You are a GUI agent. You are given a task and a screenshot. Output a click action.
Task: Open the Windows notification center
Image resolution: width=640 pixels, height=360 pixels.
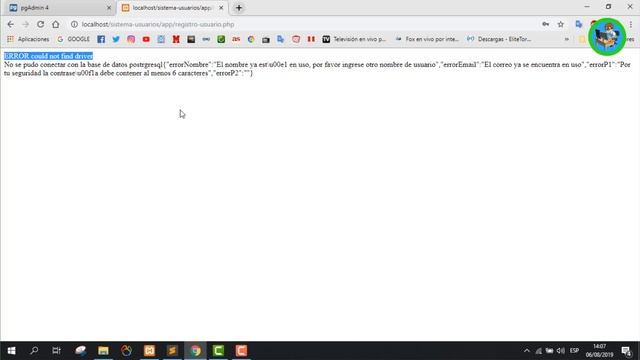626,351
